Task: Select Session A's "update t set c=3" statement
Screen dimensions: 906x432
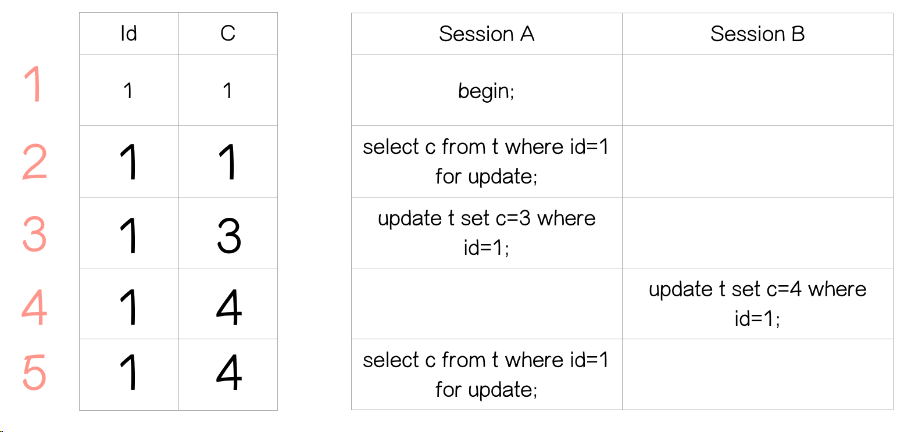Action: coord(486,233)
